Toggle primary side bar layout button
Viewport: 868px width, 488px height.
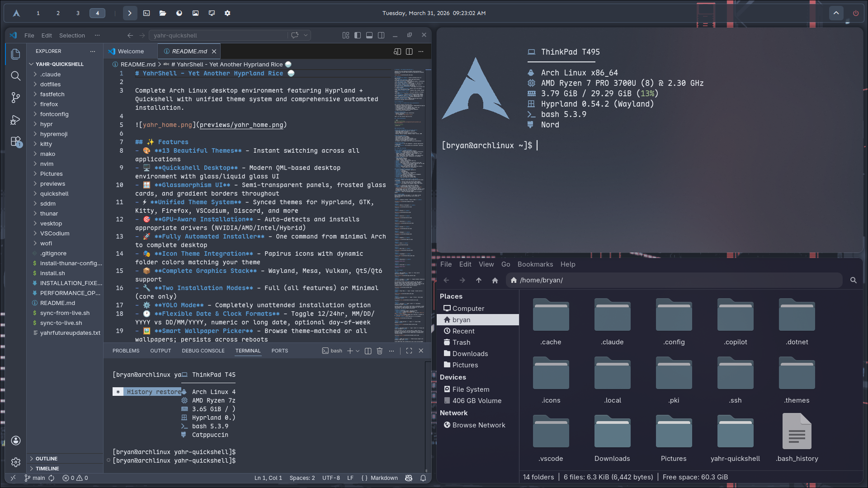358,35
